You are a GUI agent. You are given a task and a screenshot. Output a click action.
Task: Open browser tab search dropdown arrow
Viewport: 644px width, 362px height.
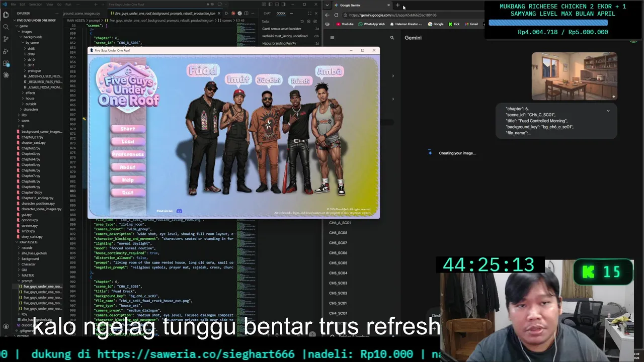tap(328, 5)
